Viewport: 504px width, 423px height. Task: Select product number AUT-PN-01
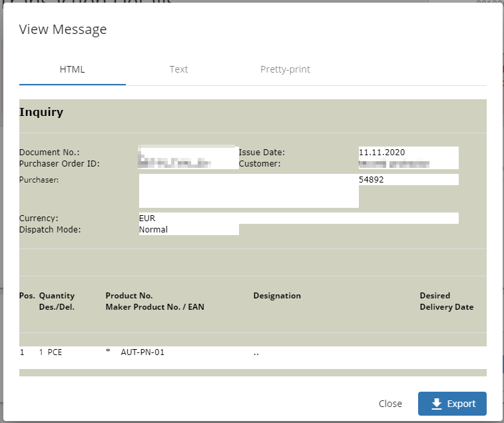(142, 352)
